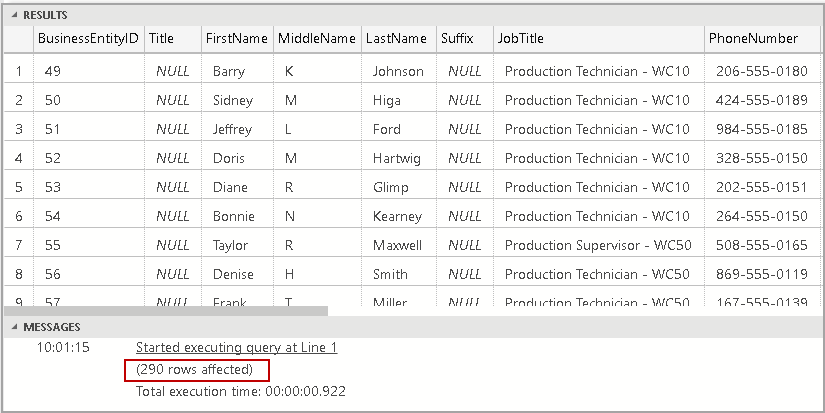Sort by BusinessEntityID column header
Viewport: 825px width, 413px height.
click(85, 39)
